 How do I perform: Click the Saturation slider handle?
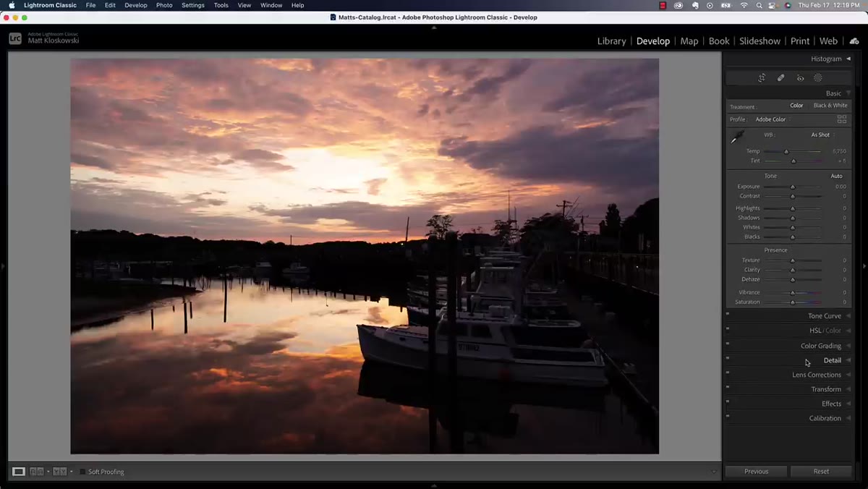click(793, 302)
